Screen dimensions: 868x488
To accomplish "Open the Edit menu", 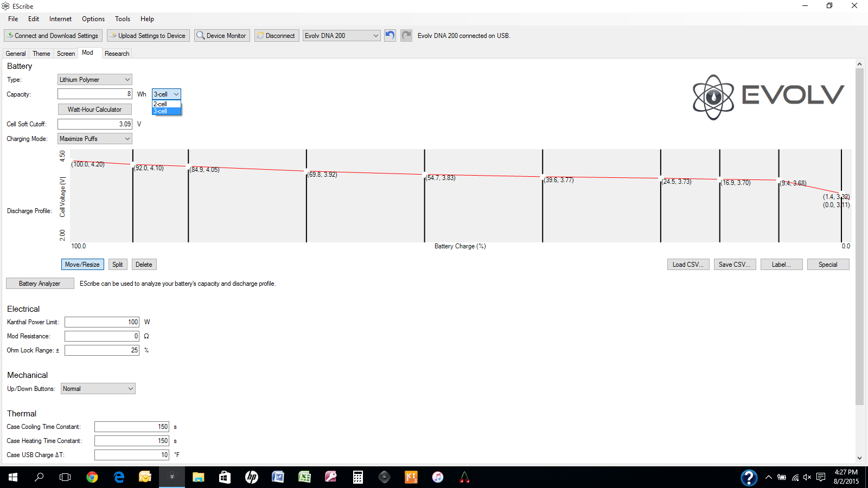I will (34, 19).
